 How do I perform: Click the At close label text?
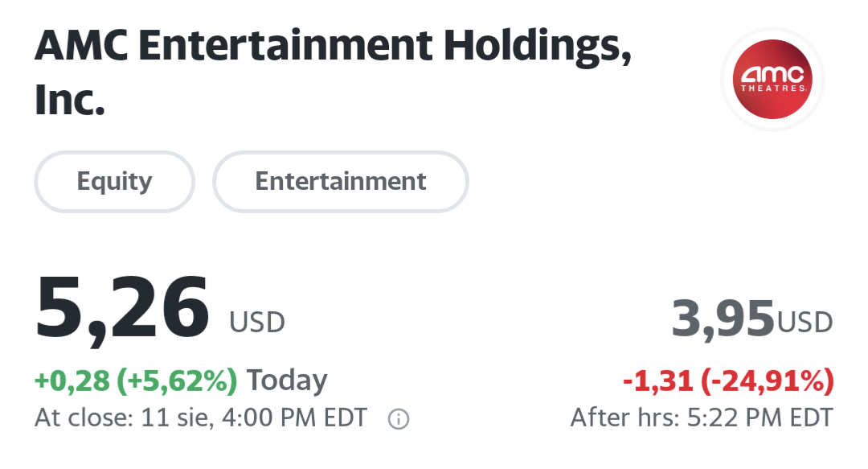(x=84, y=418)
